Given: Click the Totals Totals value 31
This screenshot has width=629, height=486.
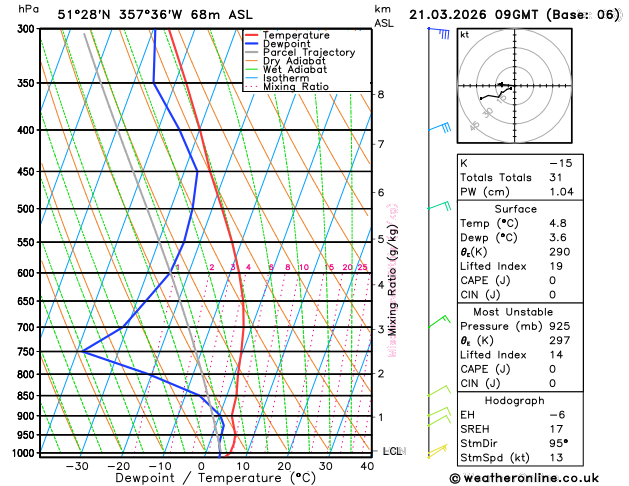Looking at the screenshot, I should 556,178.
